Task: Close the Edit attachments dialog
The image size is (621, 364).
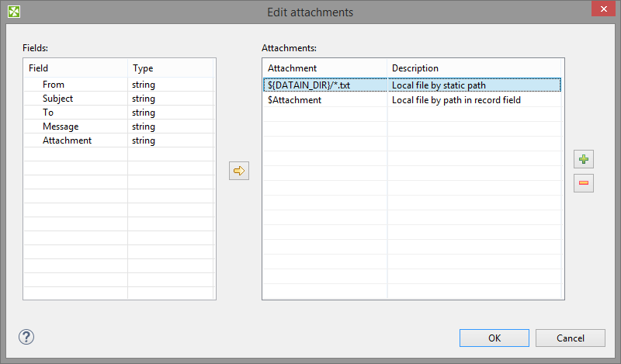Action: (602, 12)
